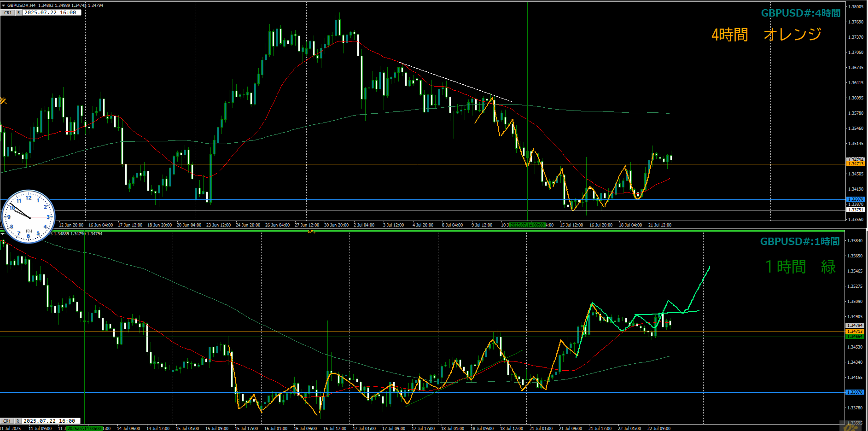Select the orange '4時間 オレンジ' text label

(766, 35)
